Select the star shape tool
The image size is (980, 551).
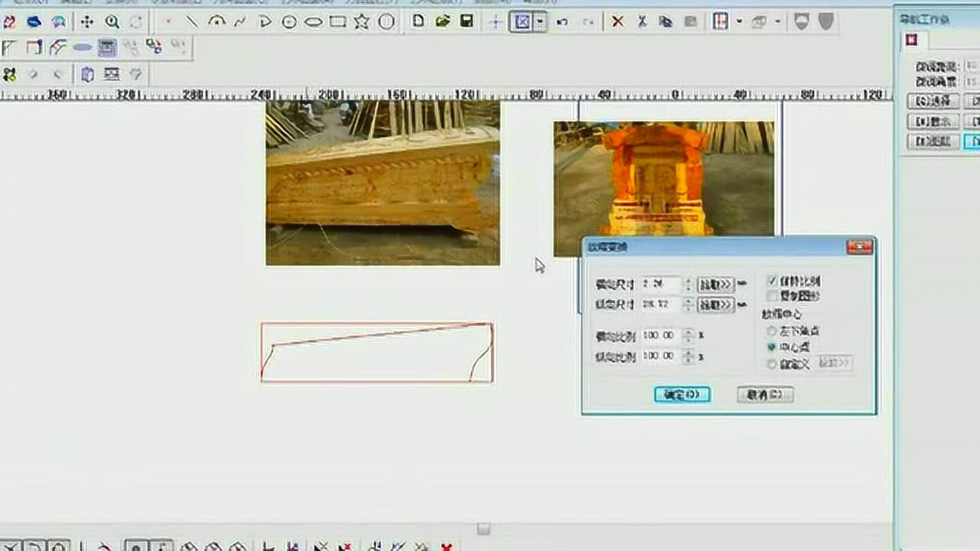coord(361,22)
